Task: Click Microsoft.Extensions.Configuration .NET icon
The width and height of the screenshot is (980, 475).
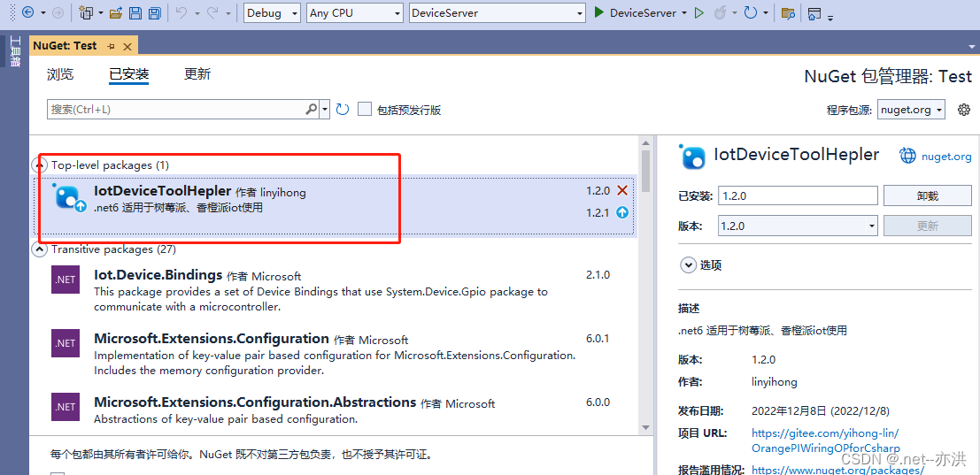Action: (x=66, y=343)
